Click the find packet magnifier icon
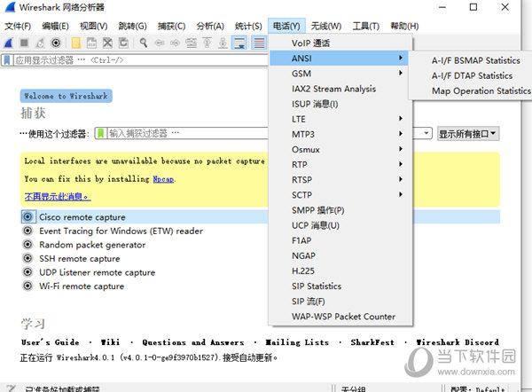This screenshot has width=532, height=392. tap(144, 43)
